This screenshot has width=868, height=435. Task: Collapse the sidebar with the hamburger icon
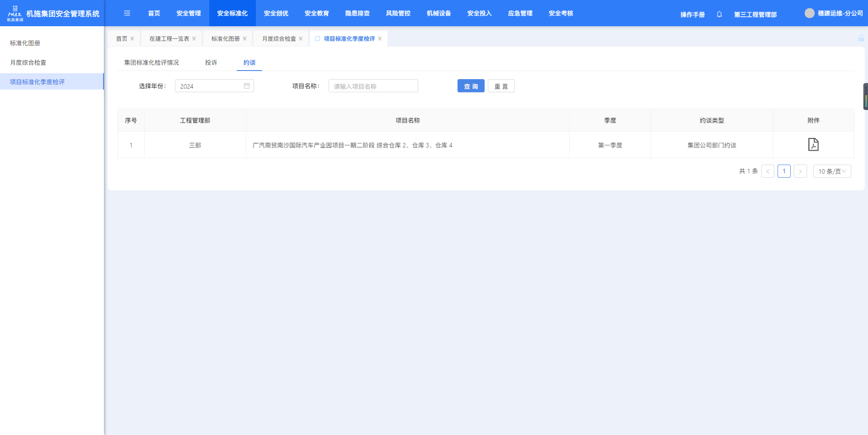(127, 13)
